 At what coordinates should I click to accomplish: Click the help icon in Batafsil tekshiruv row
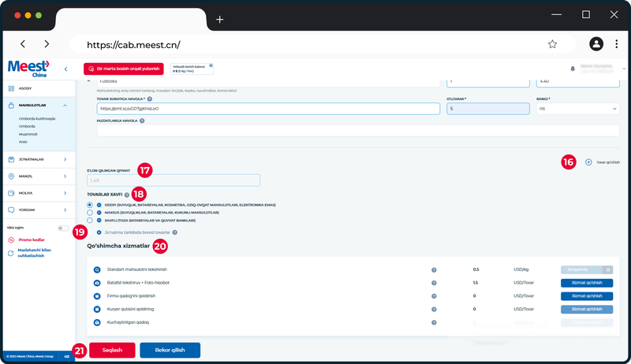pyautogui.click(x=434, y=283)
